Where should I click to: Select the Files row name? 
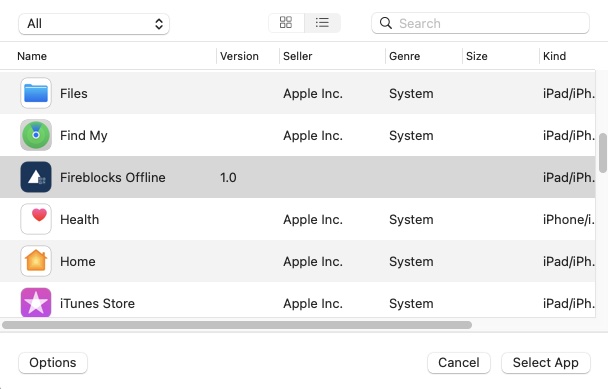[74, 93]
